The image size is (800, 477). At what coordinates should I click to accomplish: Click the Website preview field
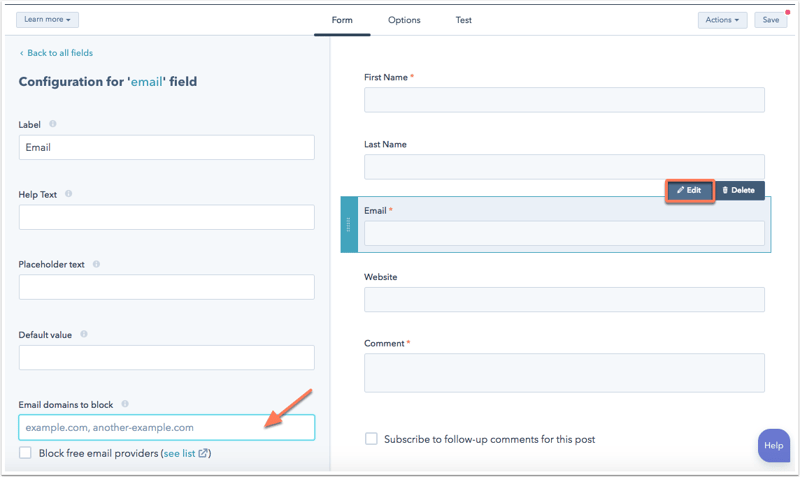point(564,299)
